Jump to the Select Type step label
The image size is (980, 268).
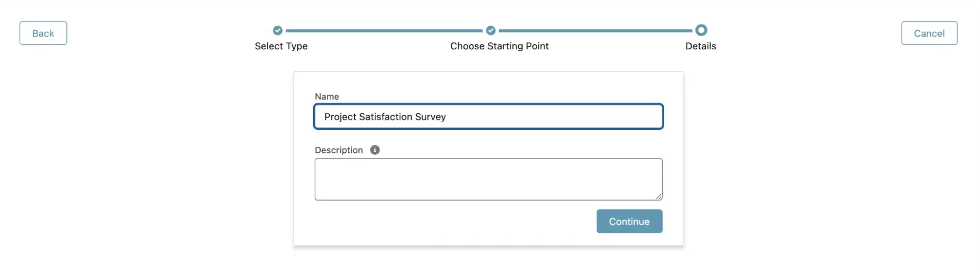coord(281,46)
